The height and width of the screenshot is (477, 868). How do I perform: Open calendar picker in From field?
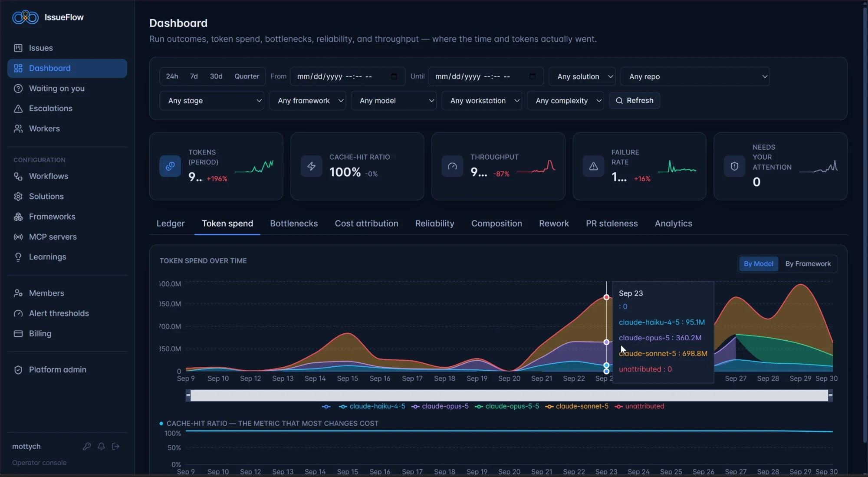[394, 76]
